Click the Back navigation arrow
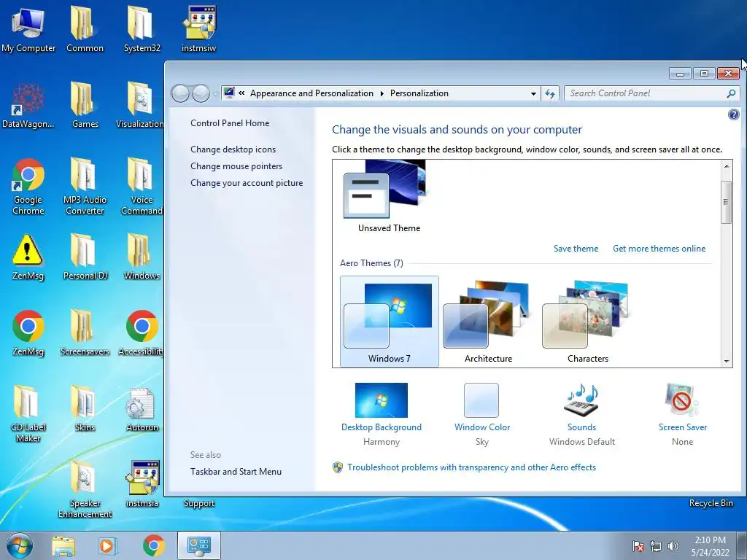The width and height of the screenshot is (747, 560). (x=181, y=93)
